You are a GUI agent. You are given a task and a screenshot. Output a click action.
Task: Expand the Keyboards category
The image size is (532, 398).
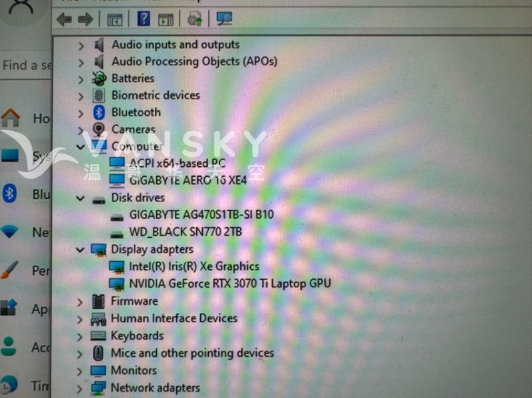pyautogui.click(x=81, y=336)
